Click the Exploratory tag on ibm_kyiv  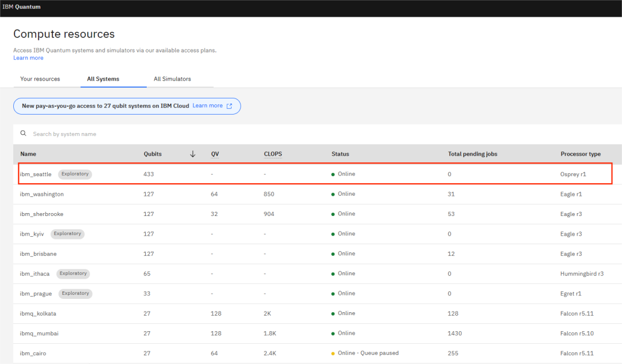point(67,233)
